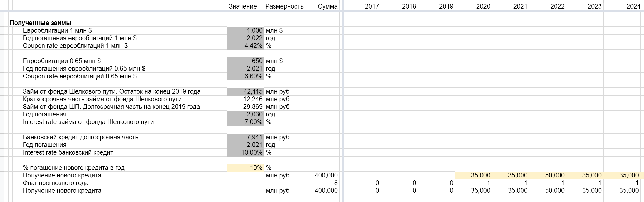Click the yellow 2020 cell 35,000

point(473,176)
